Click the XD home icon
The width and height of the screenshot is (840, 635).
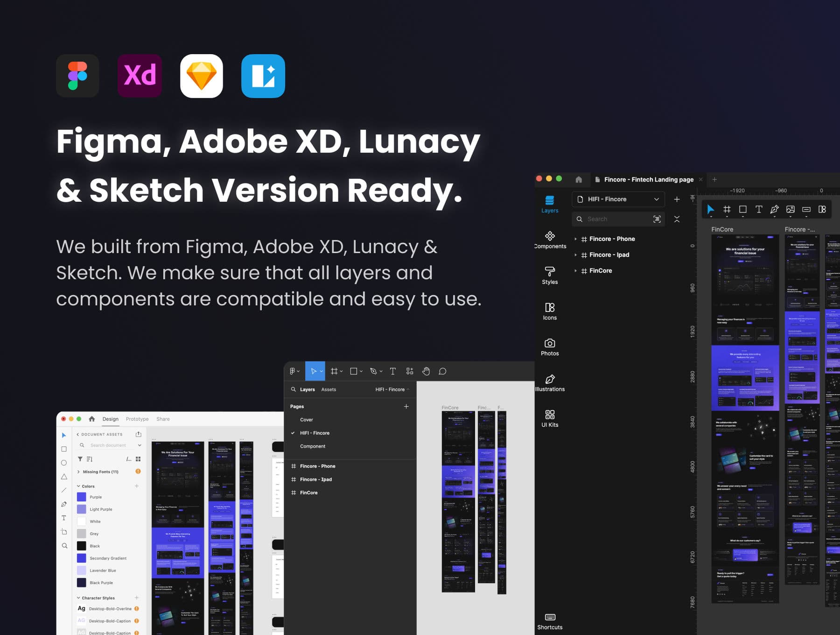tap(91, 419)
